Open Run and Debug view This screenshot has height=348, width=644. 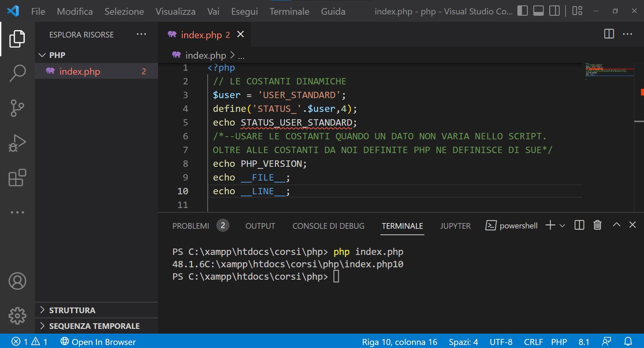[x=17, y=143]
